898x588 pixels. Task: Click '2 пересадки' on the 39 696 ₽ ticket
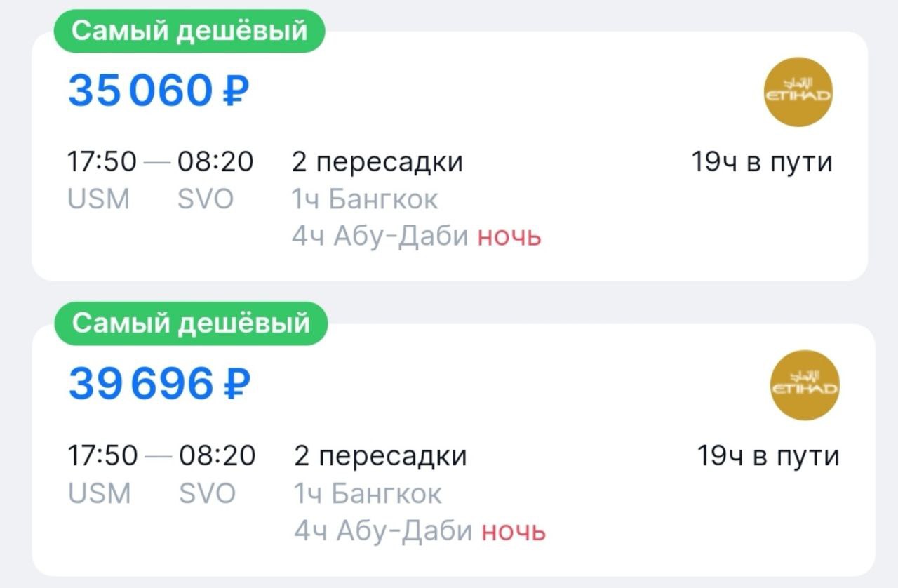click(380, 456)
